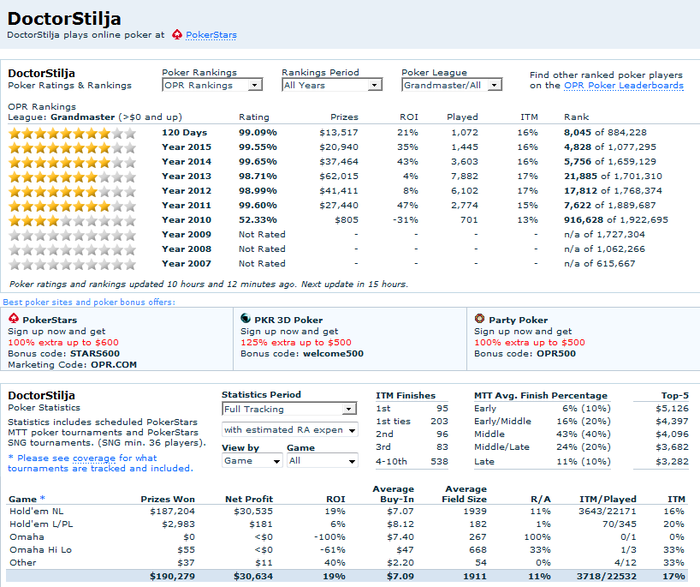Click Omaha Hi Lo game row

coord(346,550)
